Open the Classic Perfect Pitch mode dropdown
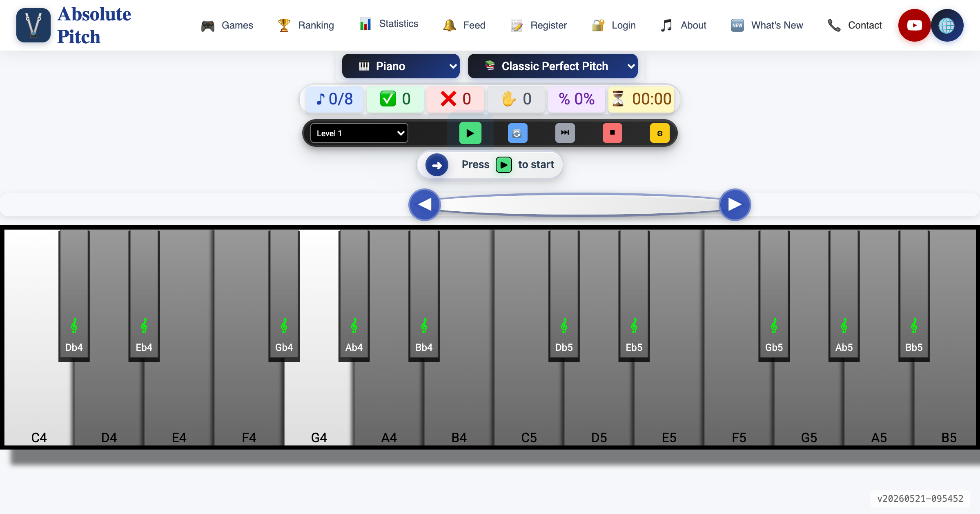Screen dimensions: 980x514 pos(552,66)
